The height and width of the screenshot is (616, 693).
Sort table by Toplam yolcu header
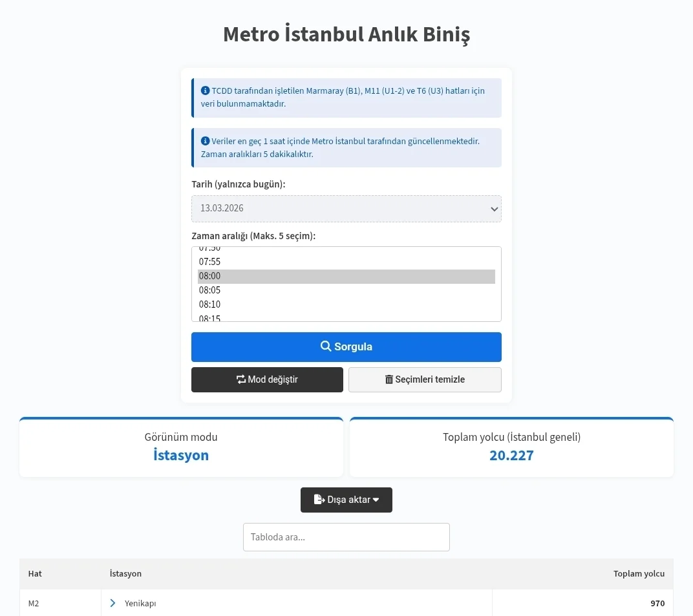tap(638, 573)
